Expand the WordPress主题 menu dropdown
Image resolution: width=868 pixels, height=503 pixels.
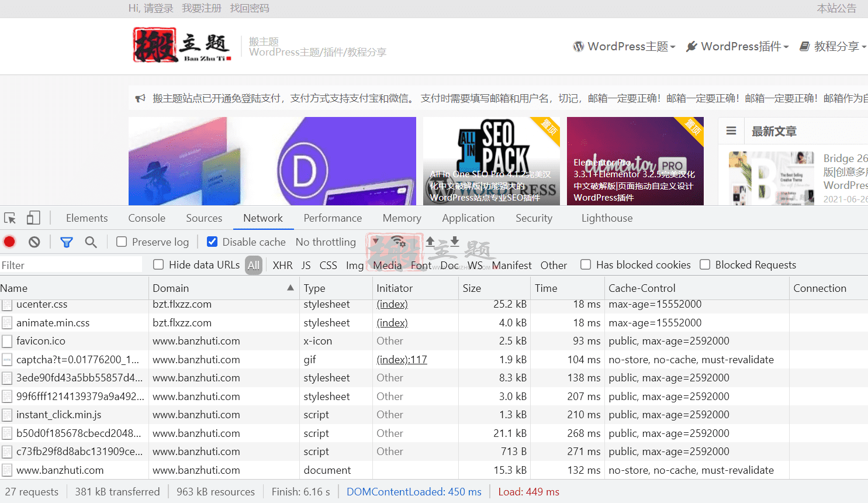pyautogui.click(x=624, y=46)
